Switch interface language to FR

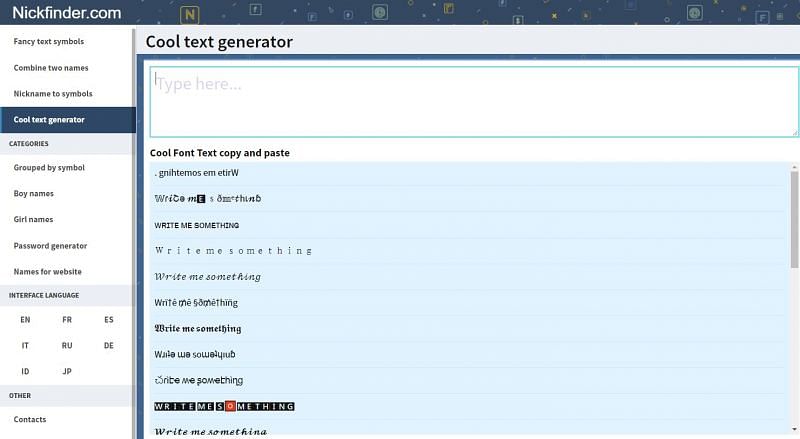[67, 320]
